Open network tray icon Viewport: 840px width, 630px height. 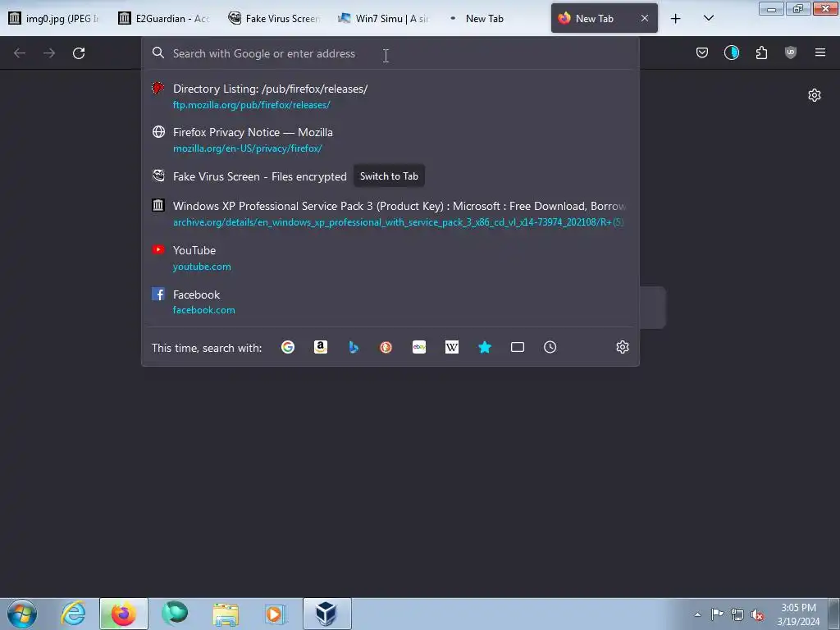coord(737,614)
